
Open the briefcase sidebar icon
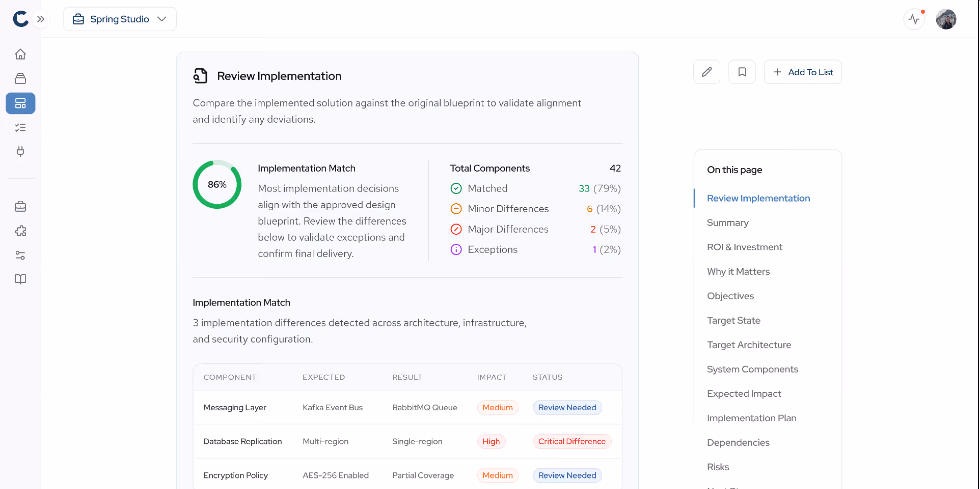coord(20,206)
